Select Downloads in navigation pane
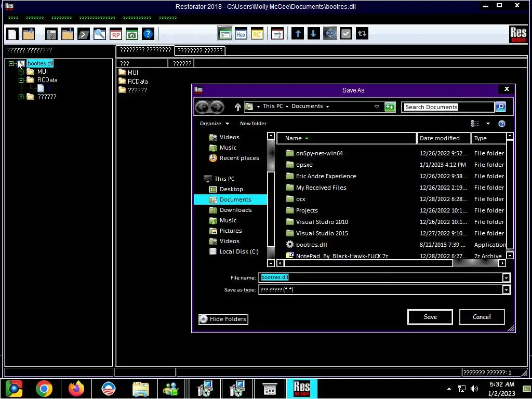This screenshot has height=399, width=532. (235, 210)
